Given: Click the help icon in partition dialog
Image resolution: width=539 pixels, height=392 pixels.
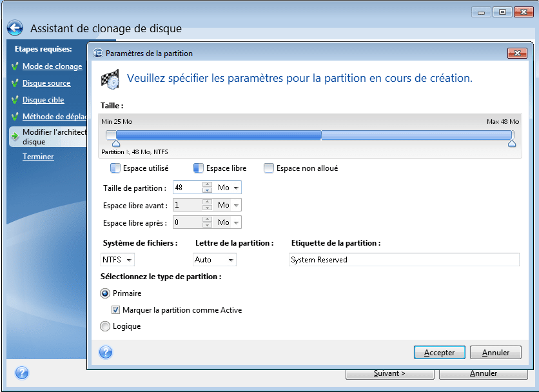Looking at the screenshot, I should 106,352.
